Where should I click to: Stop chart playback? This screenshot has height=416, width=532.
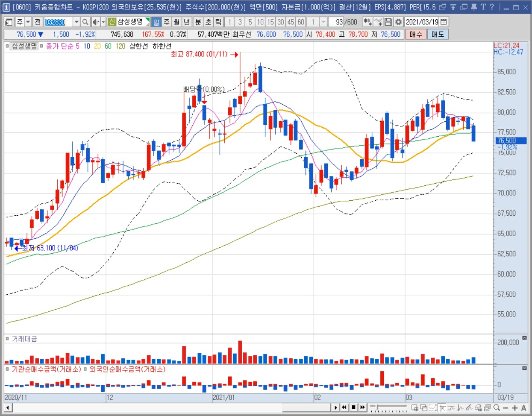[353, 407]
